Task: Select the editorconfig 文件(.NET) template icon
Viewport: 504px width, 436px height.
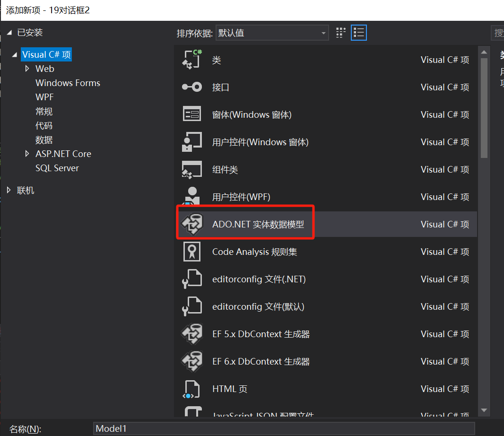Action: tap(192, 279)
